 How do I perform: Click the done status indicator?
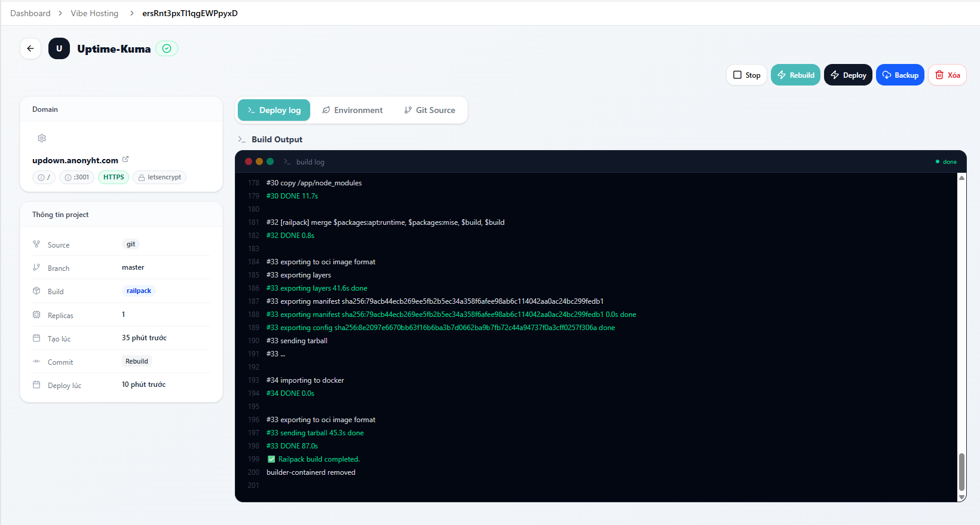point(946,161)
